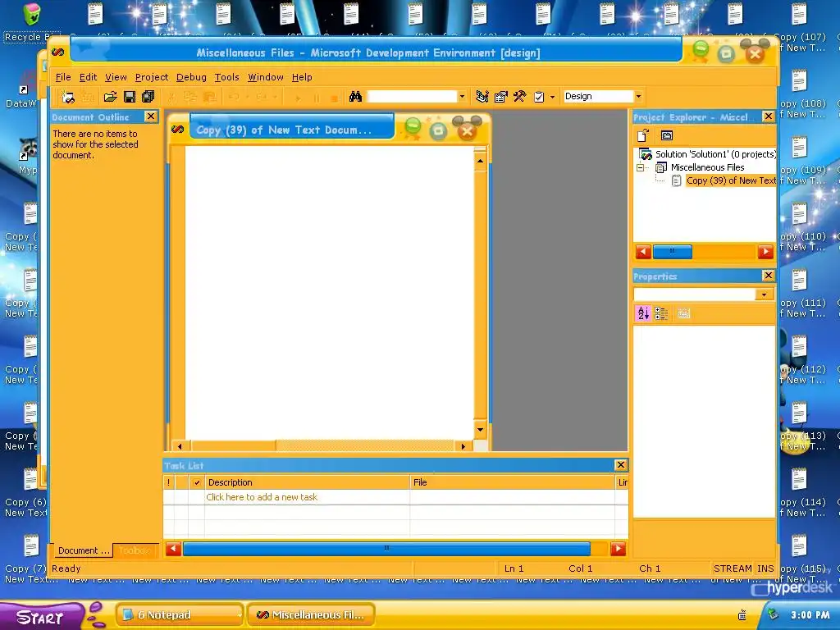Select the 'Miscellaneous Files' tree item

tap(707, 167)
